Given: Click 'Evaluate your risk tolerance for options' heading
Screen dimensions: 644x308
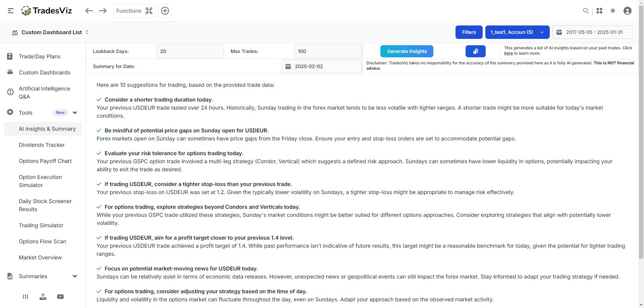Looking at the screenshot, I should pyautogui.click(x=174, y=153).
